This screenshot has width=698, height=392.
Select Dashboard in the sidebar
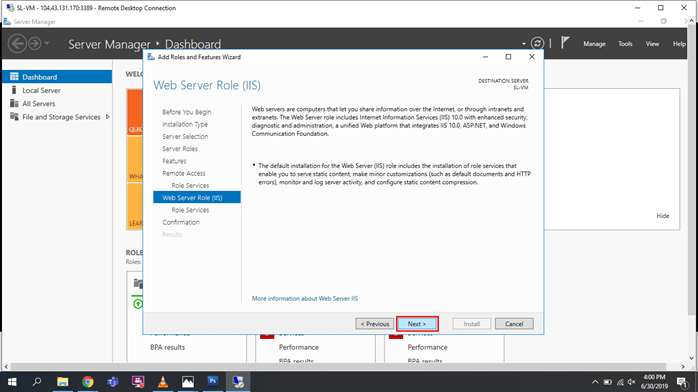(x=57, y=77)
